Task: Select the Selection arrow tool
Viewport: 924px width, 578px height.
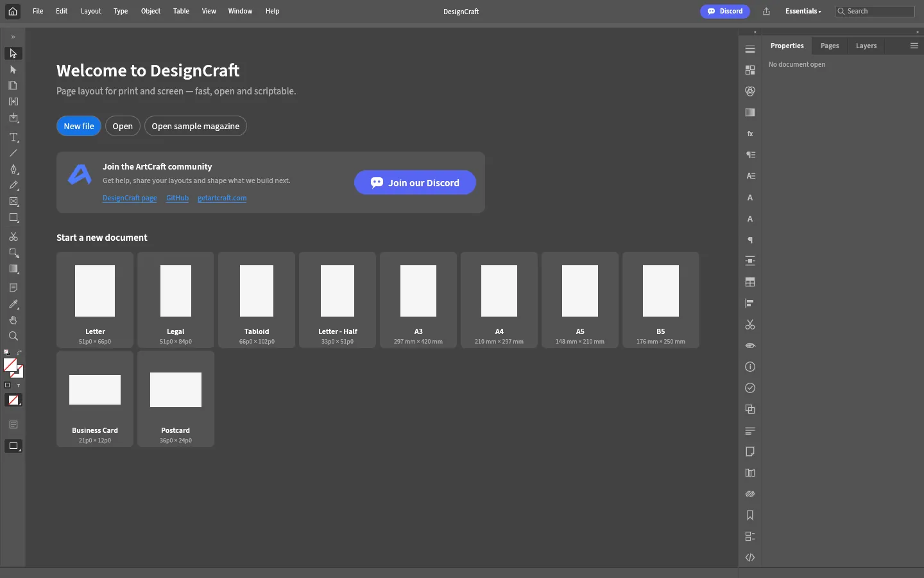Action: point(13,53)
